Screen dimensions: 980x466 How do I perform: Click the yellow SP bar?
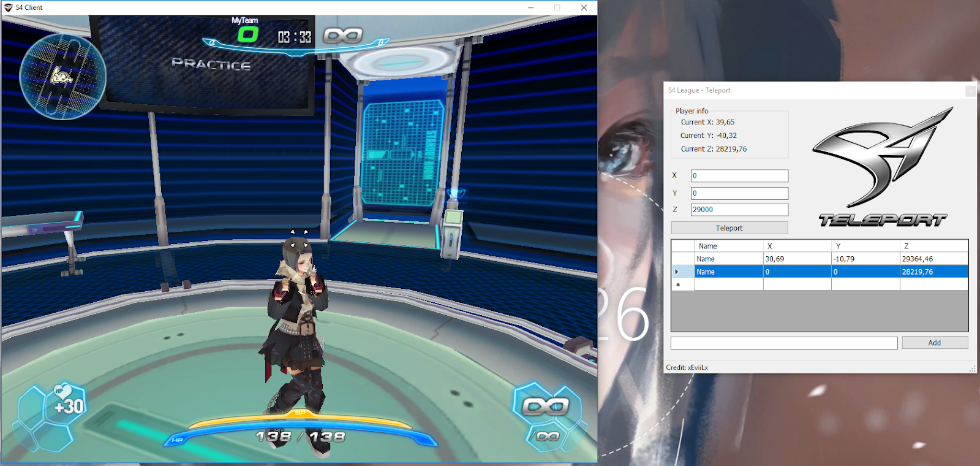pyautogui.click(x=300, y=420)
